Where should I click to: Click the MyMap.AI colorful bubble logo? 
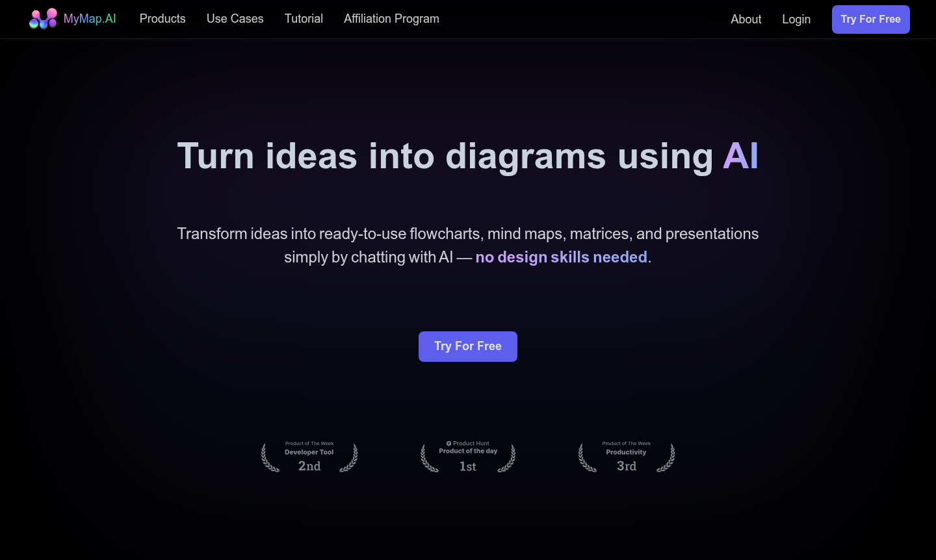[x=43, y=19]
